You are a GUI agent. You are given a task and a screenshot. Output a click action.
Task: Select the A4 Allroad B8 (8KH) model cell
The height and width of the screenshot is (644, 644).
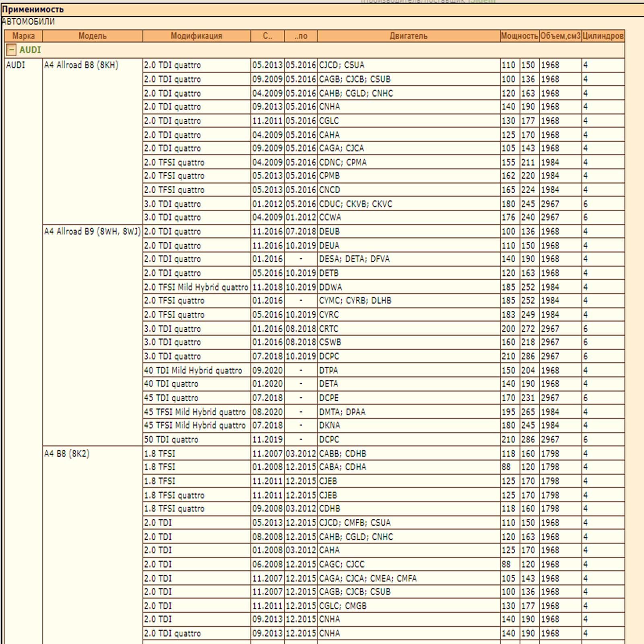click(x=81, y=65)
